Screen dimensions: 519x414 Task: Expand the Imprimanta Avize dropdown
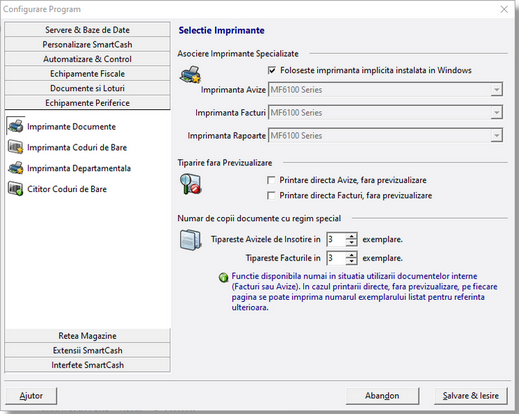pyautogui.click(x=496, y=90)
